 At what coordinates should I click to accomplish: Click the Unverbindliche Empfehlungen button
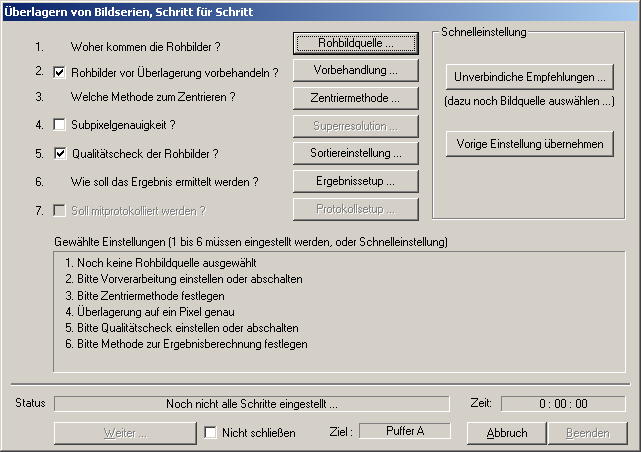point(529,76)
